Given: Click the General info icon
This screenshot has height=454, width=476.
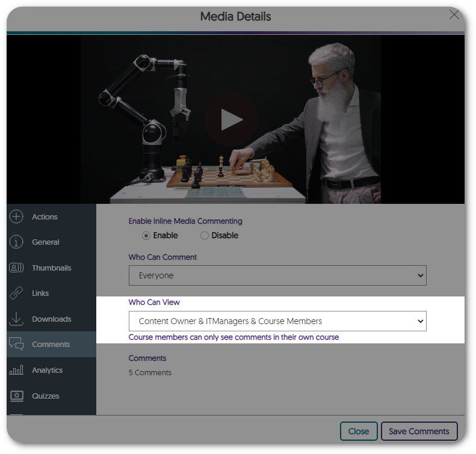Looking at the screenshot, I should pyautogui.click(x=16, y=242).
